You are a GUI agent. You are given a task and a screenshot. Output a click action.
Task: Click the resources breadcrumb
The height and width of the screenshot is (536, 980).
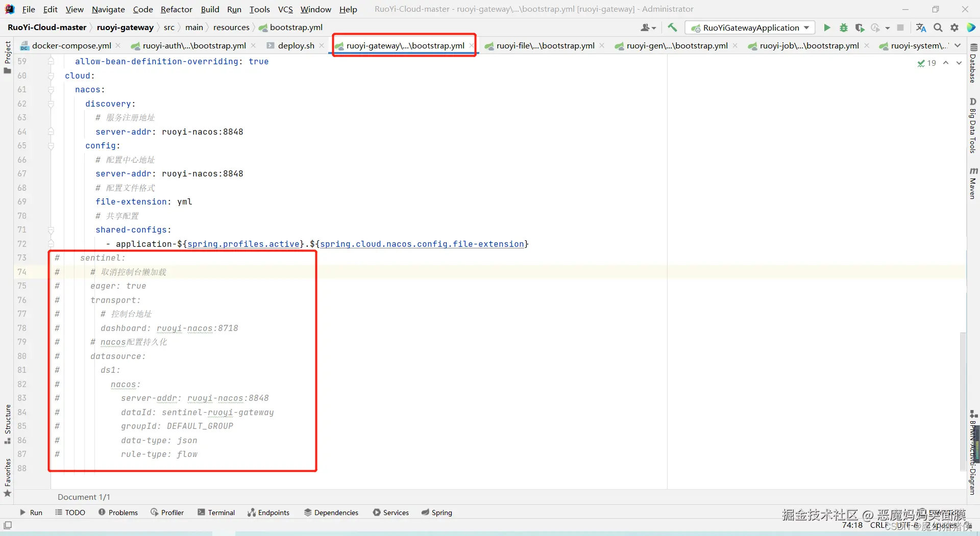[x=231, y=28]
